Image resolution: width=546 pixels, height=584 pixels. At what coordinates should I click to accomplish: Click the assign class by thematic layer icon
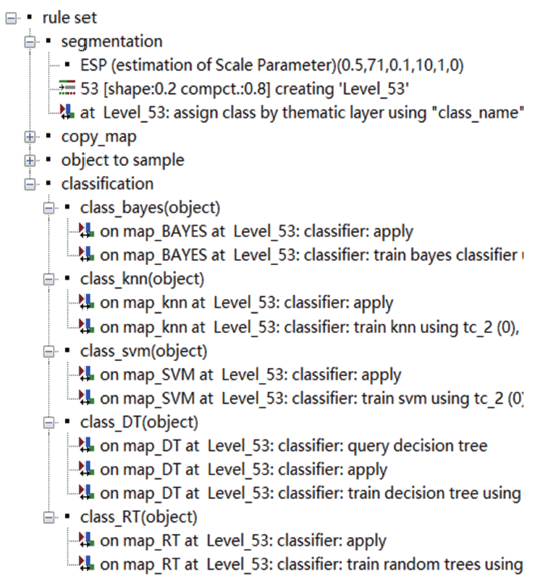click(67, 112)
